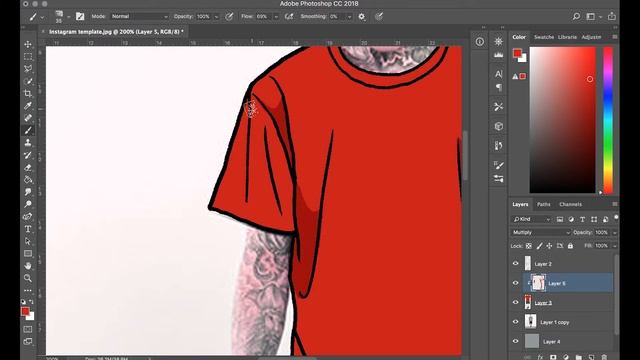
Task: Select the Zoom tool
Action: [x=28, y=278]
